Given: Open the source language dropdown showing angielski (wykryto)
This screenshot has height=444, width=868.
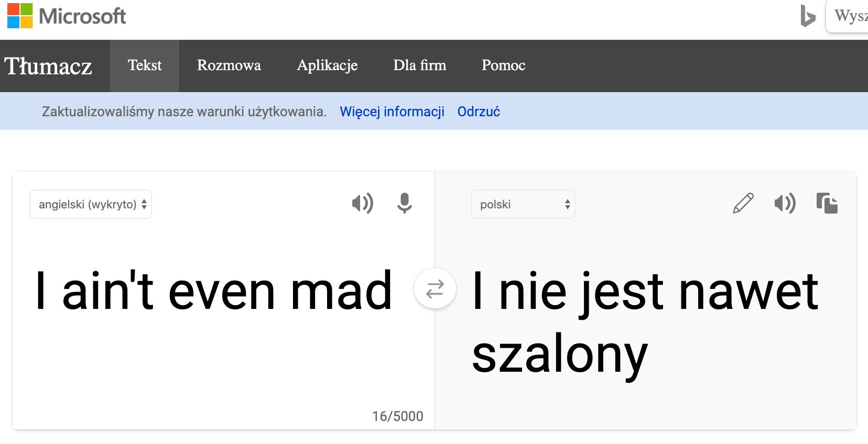Looking at the screenshot, I should click(90, 204).
